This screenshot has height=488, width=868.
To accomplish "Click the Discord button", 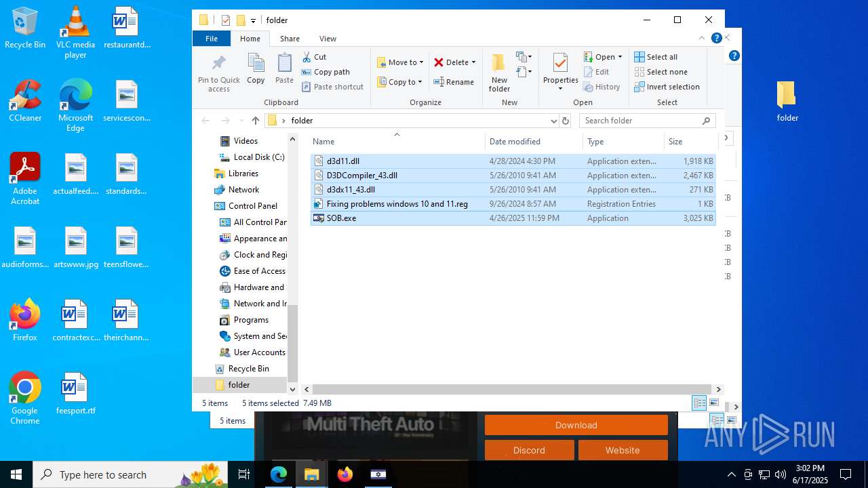I will (x=530, y=450).
